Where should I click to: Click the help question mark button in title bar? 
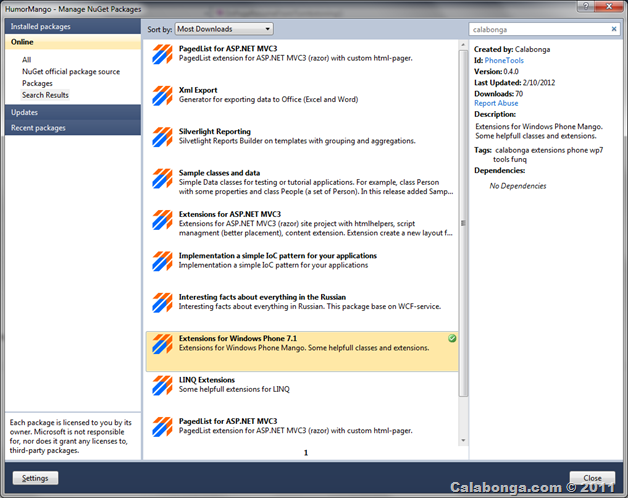point(586,6)
